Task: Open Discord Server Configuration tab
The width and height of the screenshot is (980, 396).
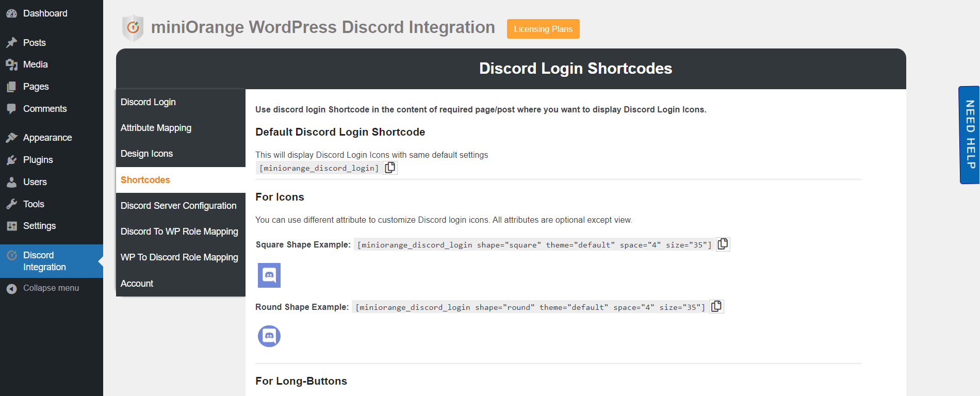Action: tap(181, 206)
